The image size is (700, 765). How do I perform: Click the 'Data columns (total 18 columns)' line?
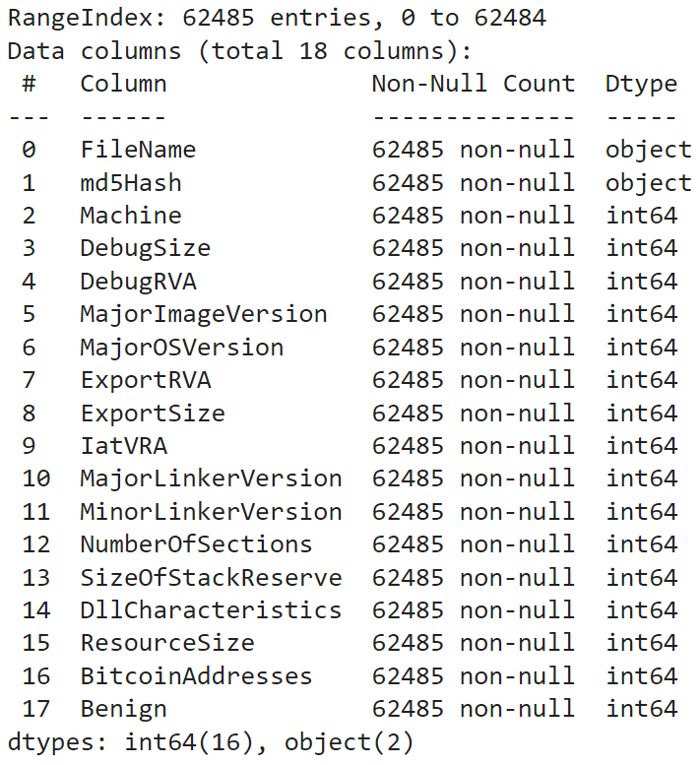(x=240, y=51)
